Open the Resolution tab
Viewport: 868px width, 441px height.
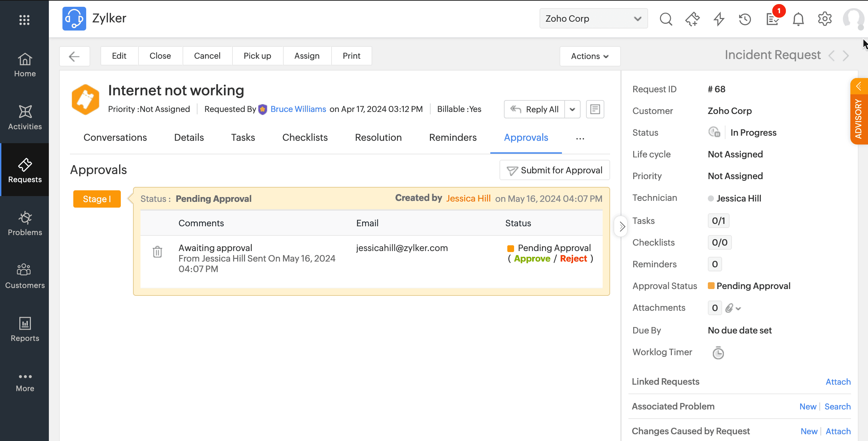coord(378,137)
